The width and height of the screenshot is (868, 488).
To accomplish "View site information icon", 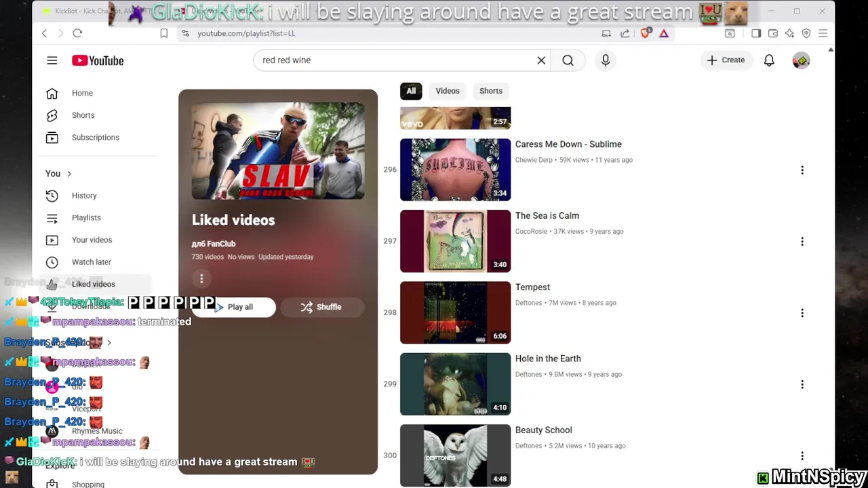I will (x=185, y=33).
